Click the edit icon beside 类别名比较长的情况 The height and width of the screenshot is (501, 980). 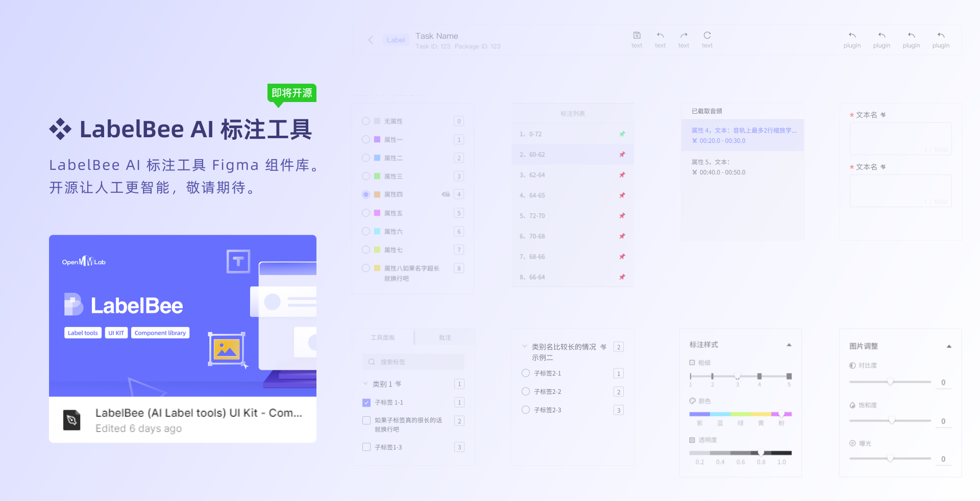point(603,347)
